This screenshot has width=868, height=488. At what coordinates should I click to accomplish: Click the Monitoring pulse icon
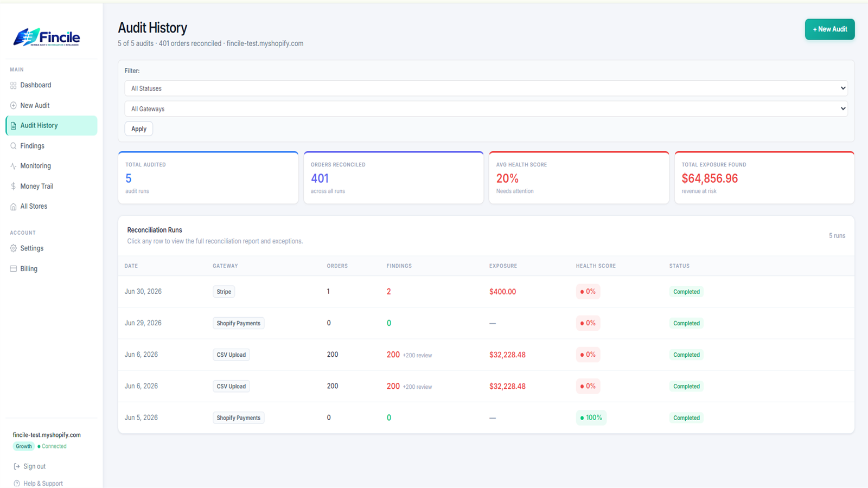[x=14, y=166]
